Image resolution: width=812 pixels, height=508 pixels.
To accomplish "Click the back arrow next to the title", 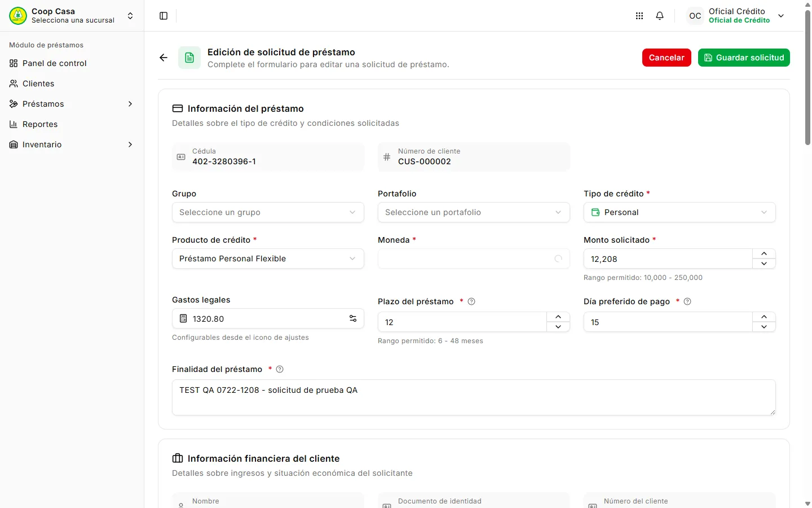I will [164, 58].
